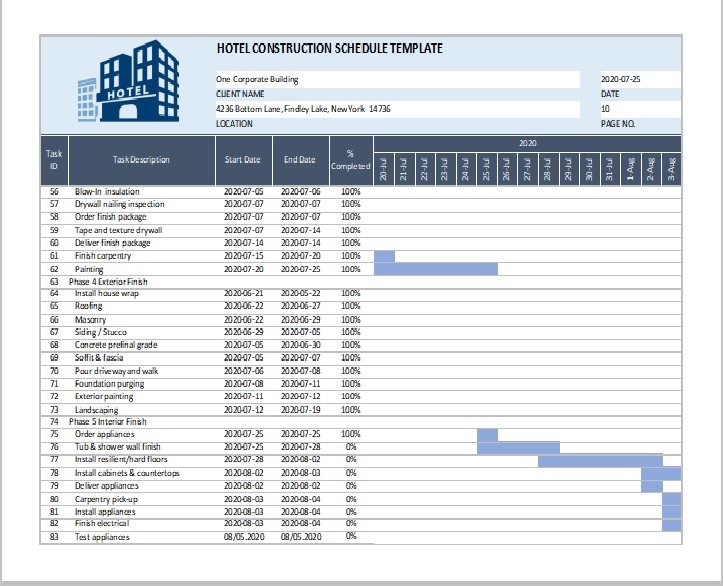Select the 'Roofing' task description
The image size is (723, 586).
coord(89,306)
